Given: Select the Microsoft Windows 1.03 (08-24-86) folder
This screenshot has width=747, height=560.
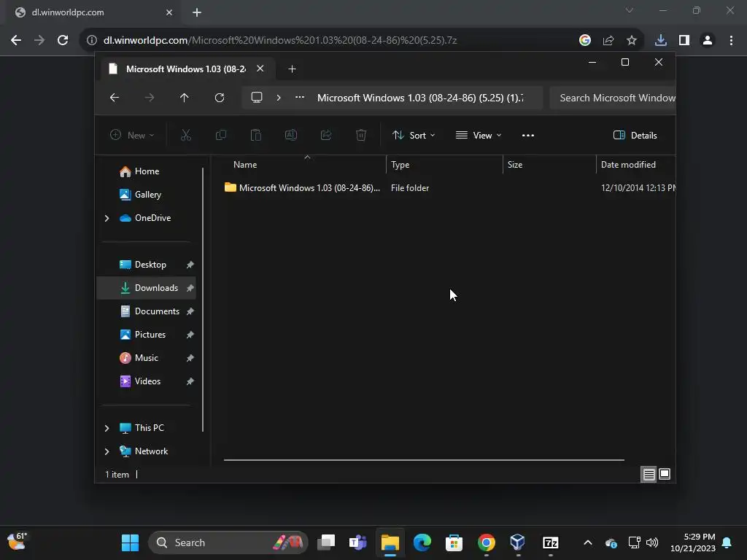Looking at the screenshot, I should coord(302,188).
